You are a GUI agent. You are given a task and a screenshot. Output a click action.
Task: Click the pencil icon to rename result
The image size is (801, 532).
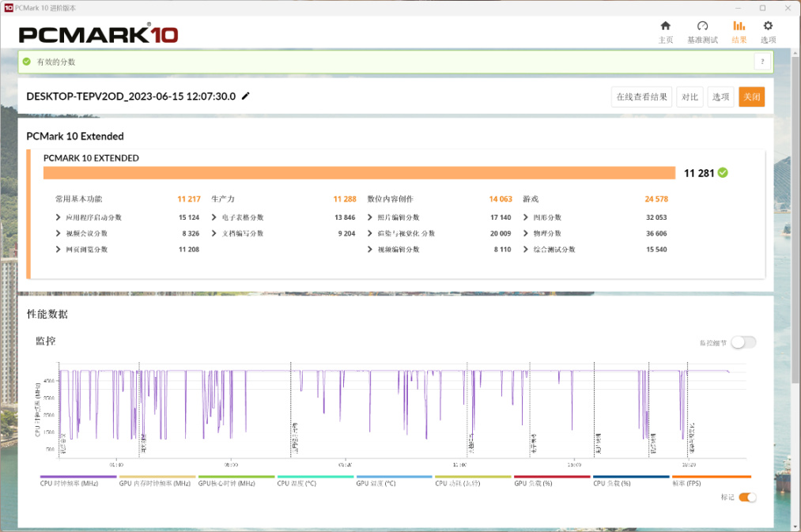click(246, 96)
